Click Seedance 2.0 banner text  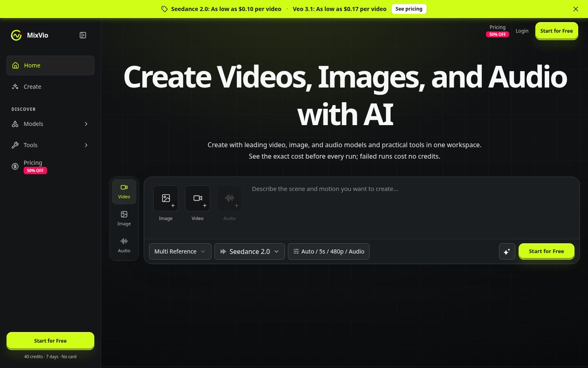(x=226, y=9)
